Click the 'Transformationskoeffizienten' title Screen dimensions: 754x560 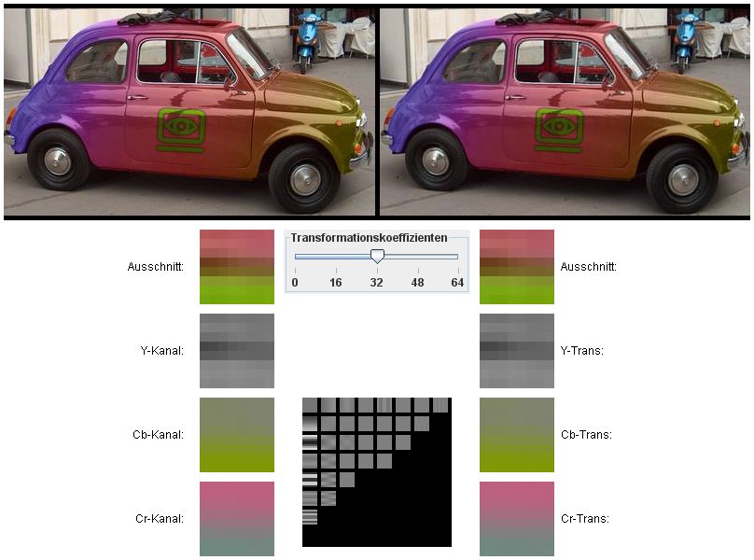point(369,238)
